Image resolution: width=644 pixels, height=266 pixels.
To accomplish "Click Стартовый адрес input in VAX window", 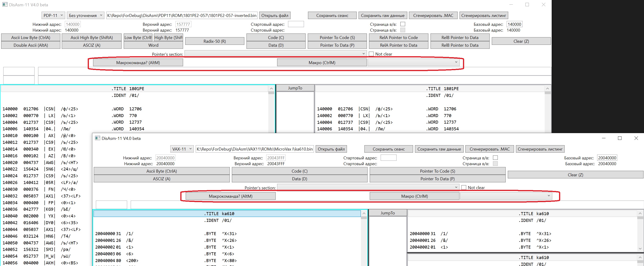I will 388,158.
